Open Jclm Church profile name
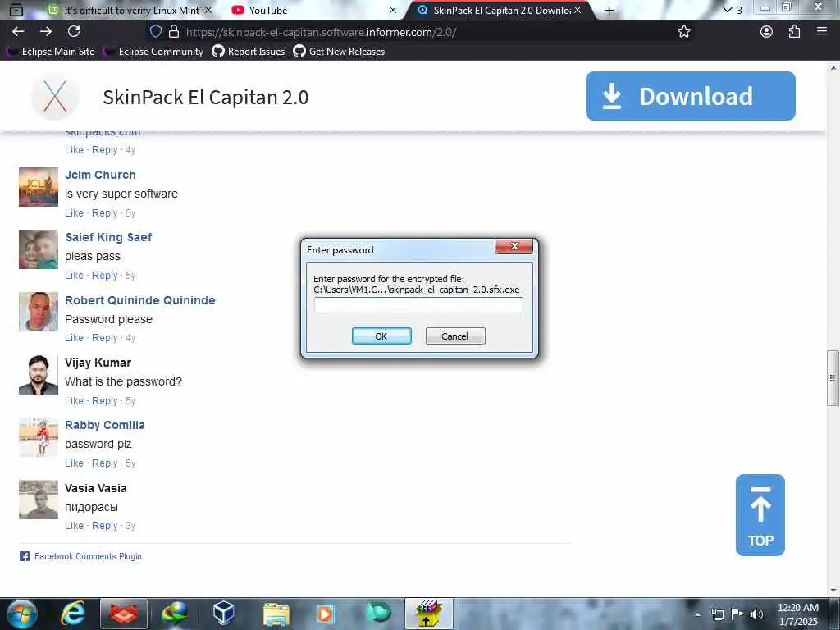This screenshot has height=630, width=840. [x=100, y=175]
